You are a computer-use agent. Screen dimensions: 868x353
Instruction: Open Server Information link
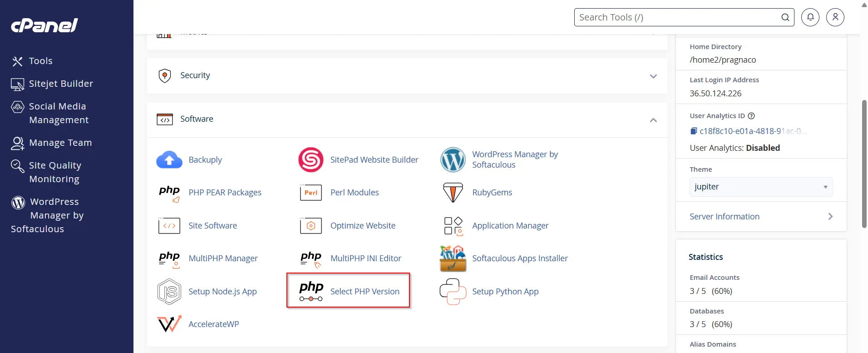pos(725,217)
